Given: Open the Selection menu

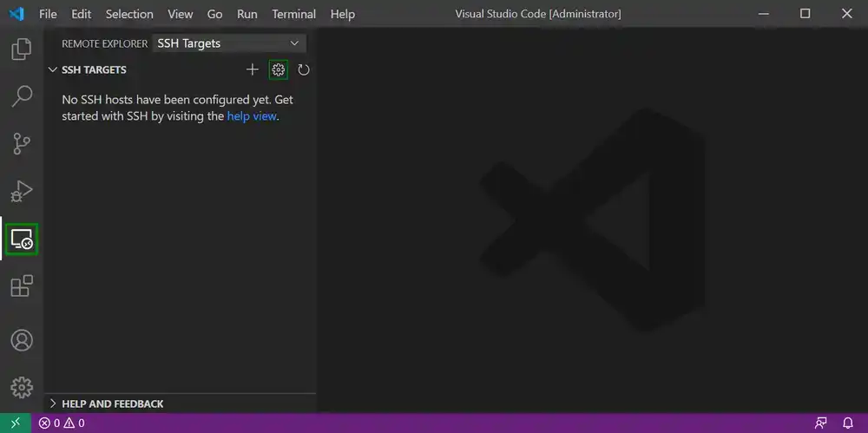Looking at the screenshot, I should (x=129, y=14).
